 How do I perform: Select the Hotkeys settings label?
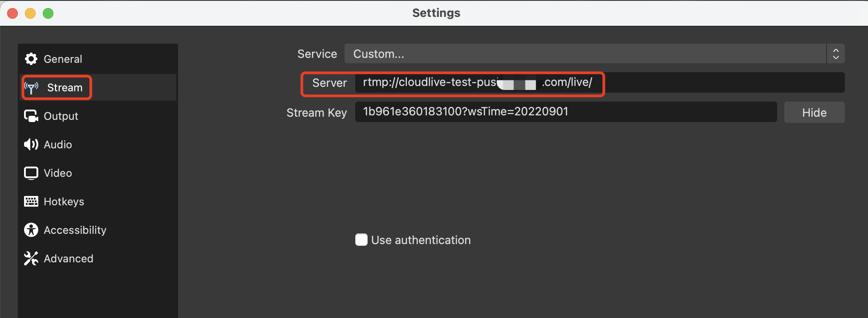64,202
